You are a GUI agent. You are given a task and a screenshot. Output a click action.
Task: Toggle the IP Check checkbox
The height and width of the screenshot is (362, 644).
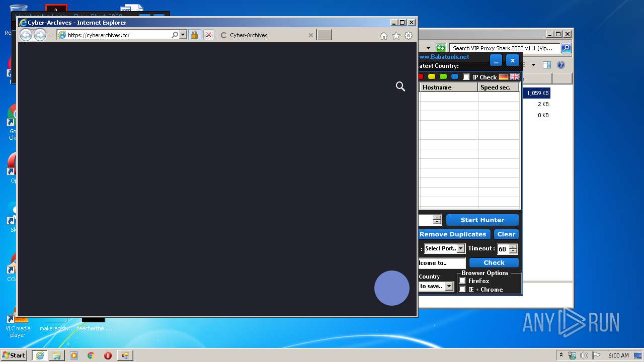click(466, 77)
